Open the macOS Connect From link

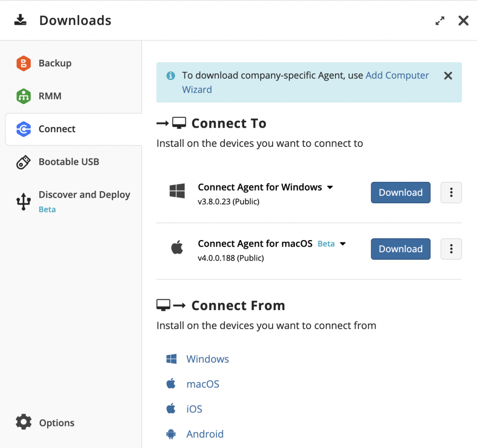[x=203, y=384]
